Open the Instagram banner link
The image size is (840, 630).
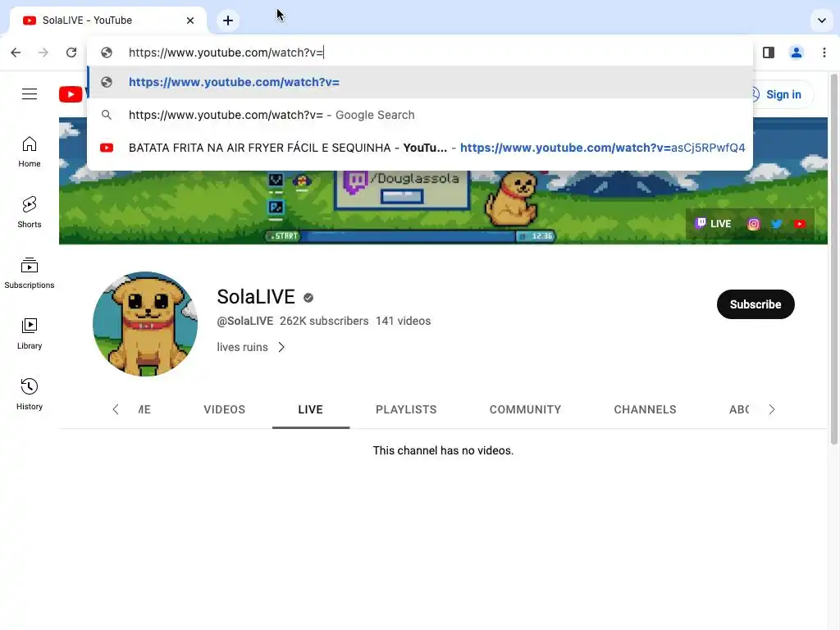754,224
